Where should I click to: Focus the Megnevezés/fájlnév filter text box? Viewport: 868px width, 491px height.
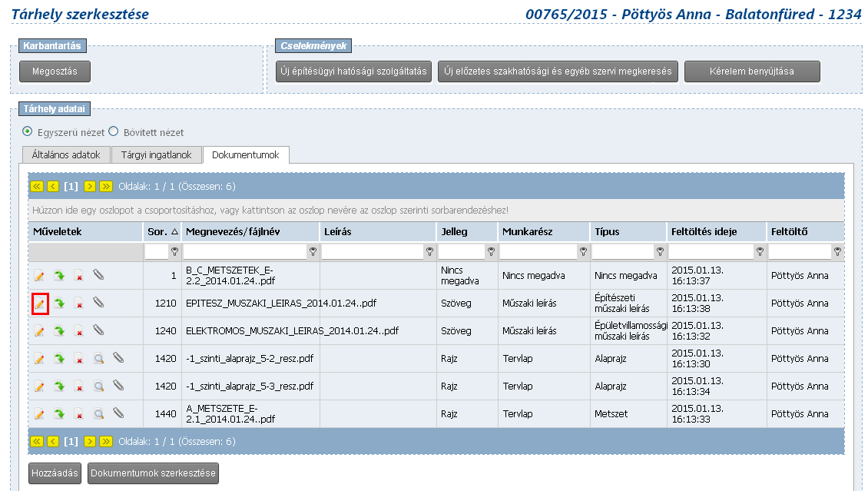pyautogui.click(x=245, y=252)
